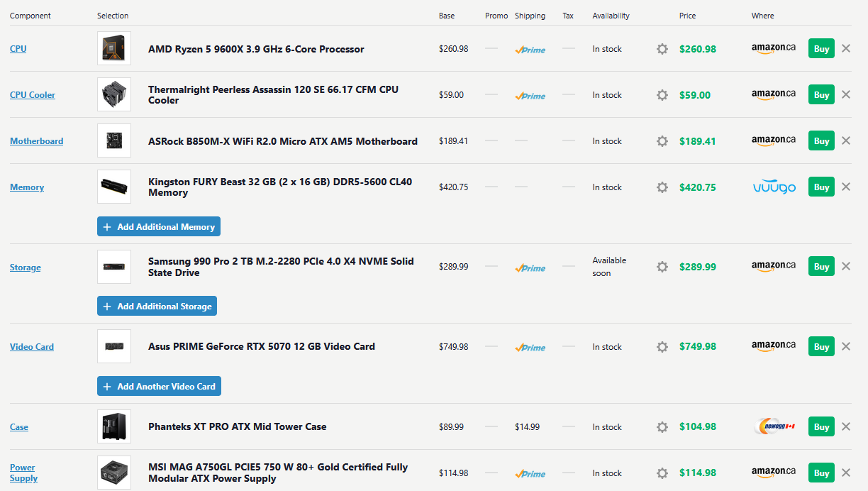Image resolution: width=868 pixels, height=491 pixels.
Task: Click Add Additional Memory button
Action: 159,227
